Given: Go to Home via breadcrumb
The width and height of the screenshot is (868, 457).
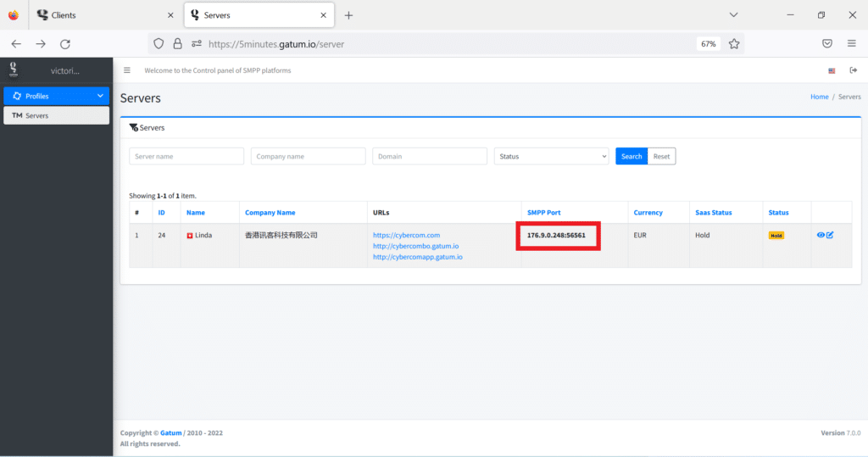Looking at the screenshot, I should [820, 97].
